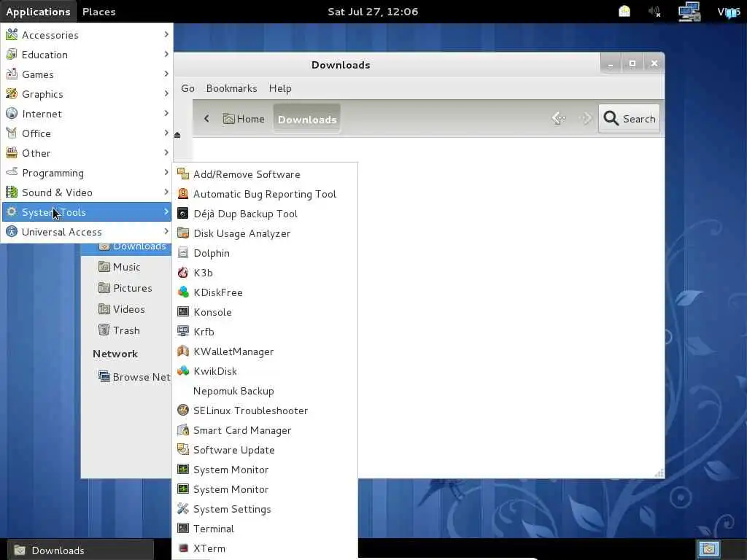This screenshot has height=560, width=747.
Task: Launch Disk Usage Analyzer icon
Action: tap(183, 233)
